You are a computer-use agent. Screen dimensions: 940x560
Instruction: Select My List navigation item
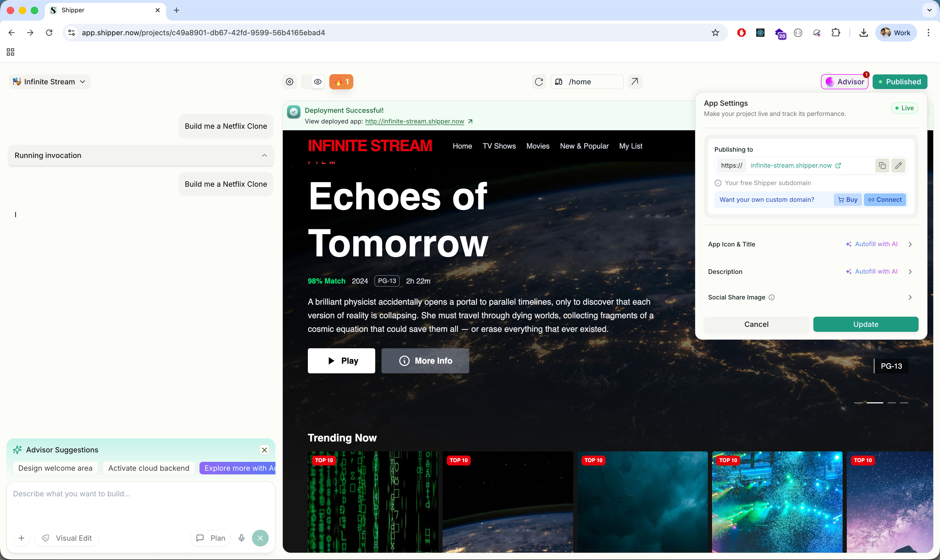click(x=630, y=146)
